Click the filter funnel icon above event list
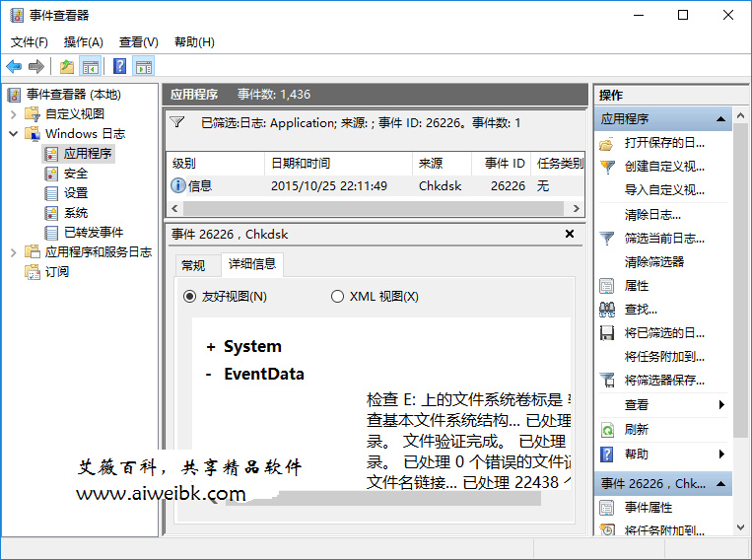Screen dimensions: 752x560 (177, 122)
